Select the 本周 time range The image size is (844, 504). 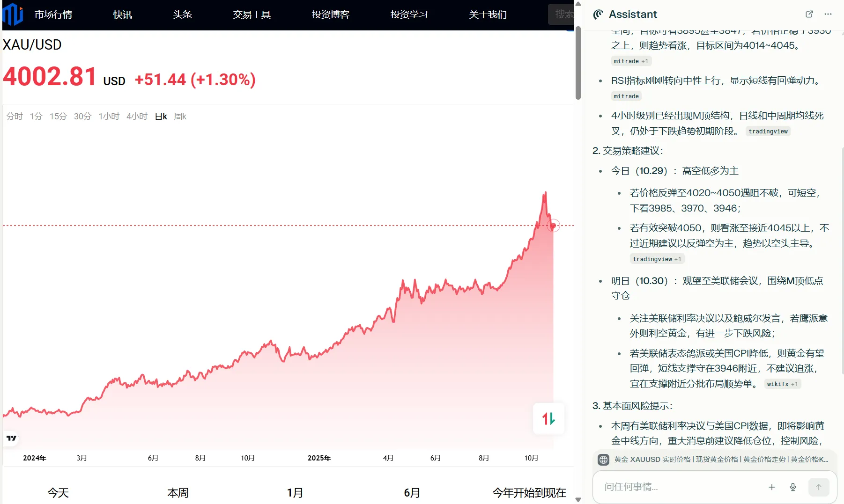point(178,492)
